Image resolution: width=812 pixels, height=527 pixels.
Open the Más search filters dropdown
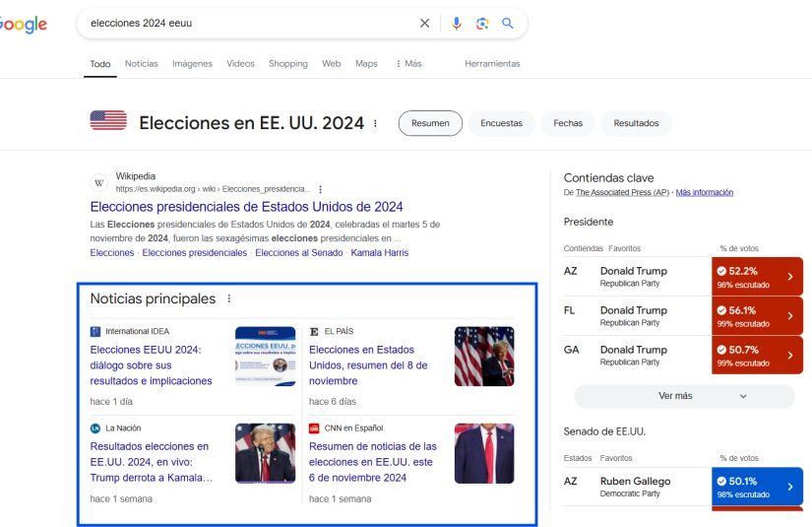pyautogui.click(x=408, y=64)
